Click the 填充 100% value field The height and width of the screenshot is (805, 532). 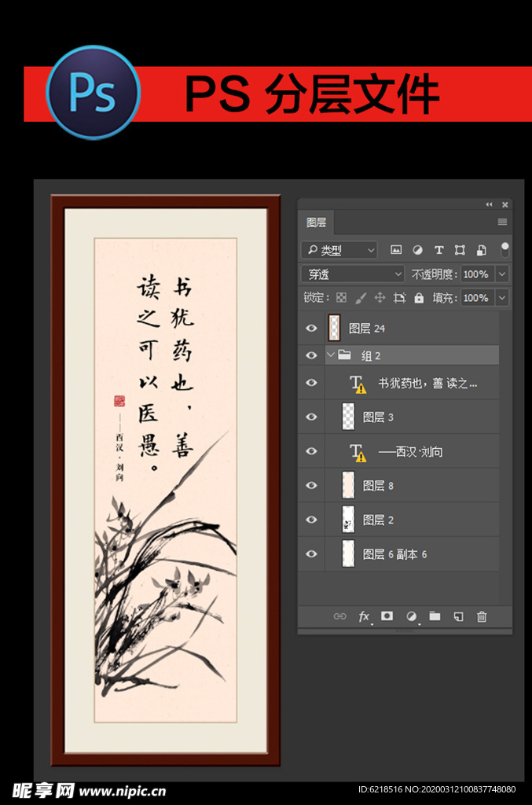coord(478,298)
